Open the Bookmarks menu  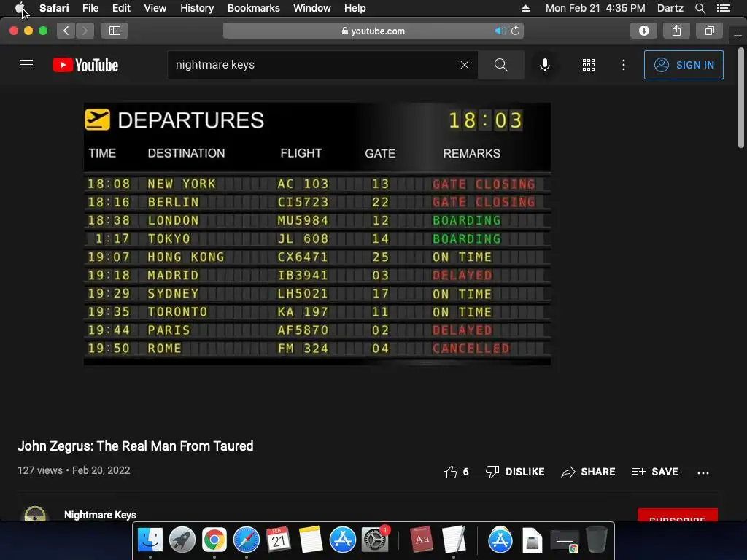point(253,8)
